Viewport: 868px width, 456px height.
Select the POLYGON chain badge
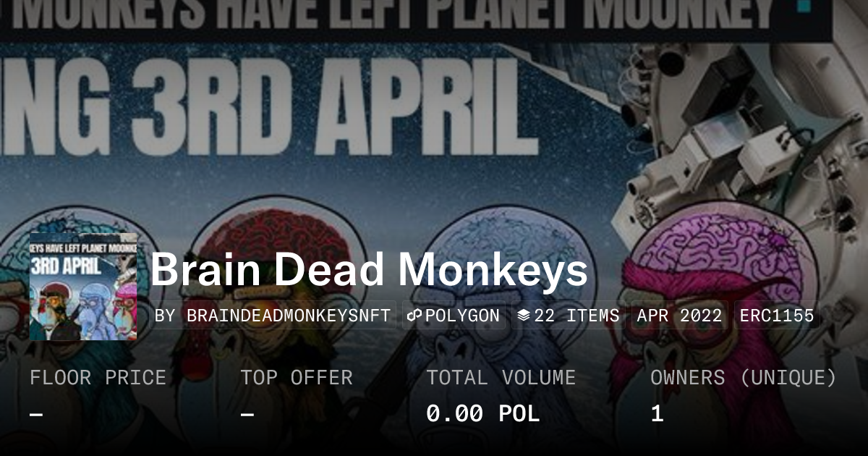(x=454, y=316)
